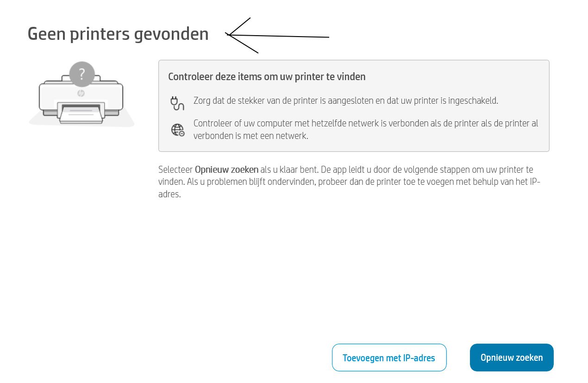Click the word adres ending the paragraph
Viewport: 588px width, 383px height.
click(x=169, y=195)
